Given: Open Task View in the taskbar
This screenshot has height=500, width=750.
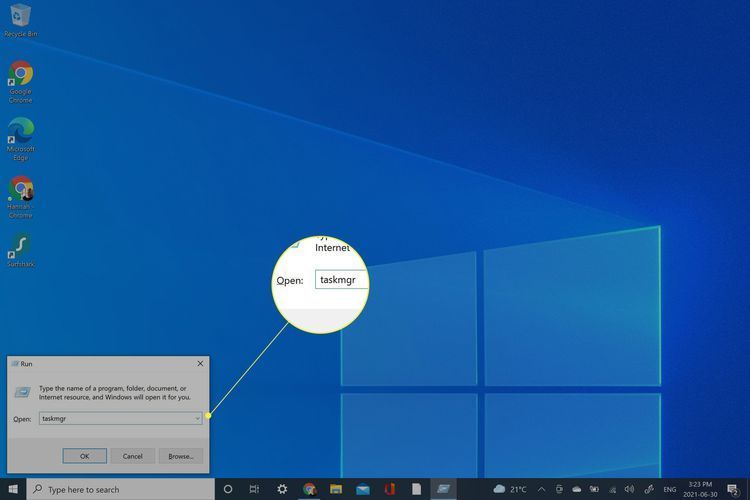Looking at the screenshot, I should coord(254,489).
